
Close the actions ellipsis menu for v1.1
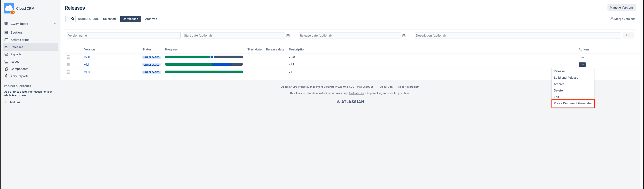pyautogui.click(x=582, y=65)
